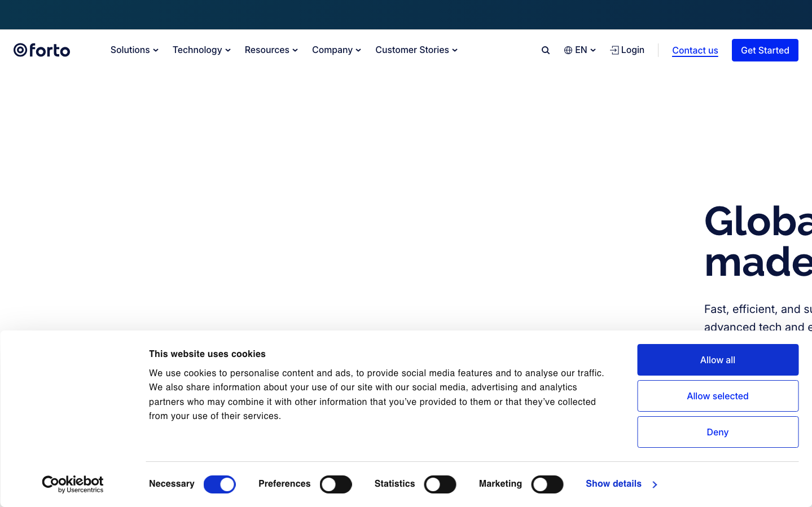
Task: Toggle the Necessary cookies switch
Action: pos(220,484)
